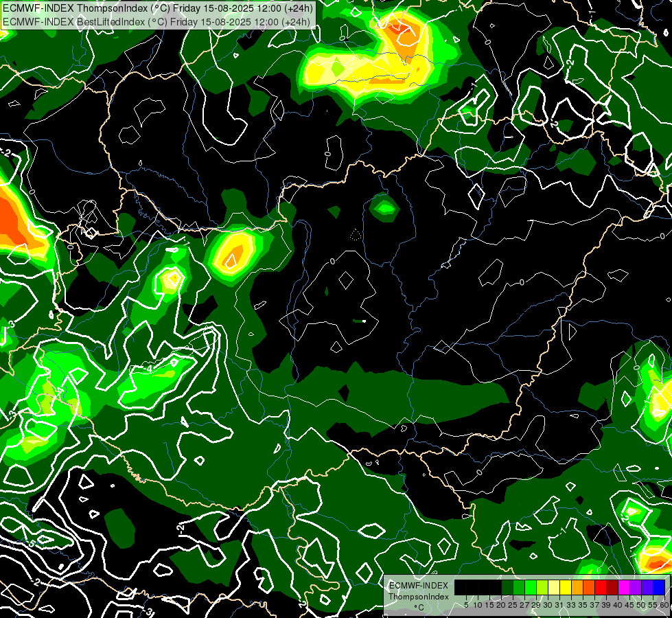The height and width of the screenshot is (618, 672).
Task: Click the legend scale value '35'
Action: (x=583, y=605)
